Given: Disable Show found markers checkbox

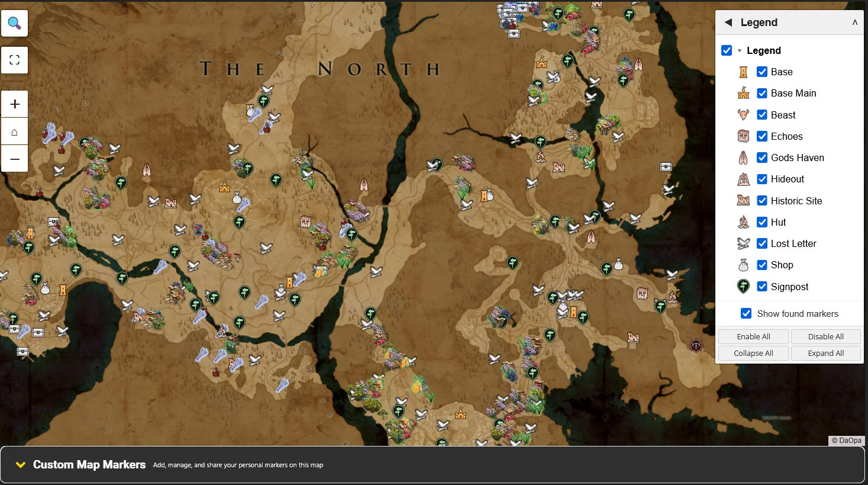Looking at the screenshot, I should [746, 313].
